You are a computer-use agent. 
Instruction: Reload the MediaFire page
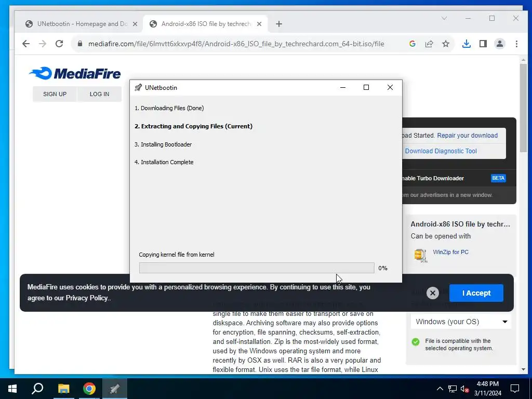point(59,44)
